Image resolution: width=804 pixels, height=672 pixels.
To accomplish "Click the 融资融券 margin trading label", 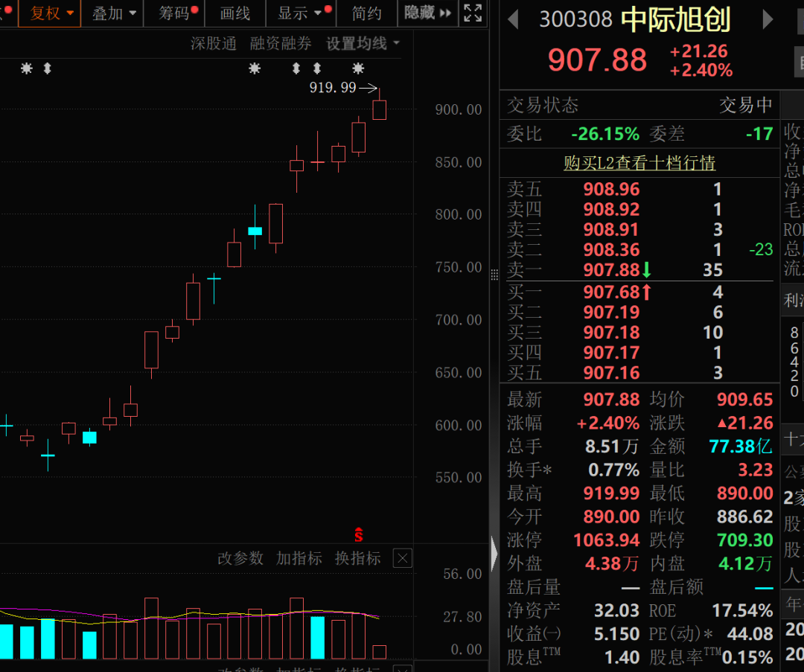I will 281,44.
